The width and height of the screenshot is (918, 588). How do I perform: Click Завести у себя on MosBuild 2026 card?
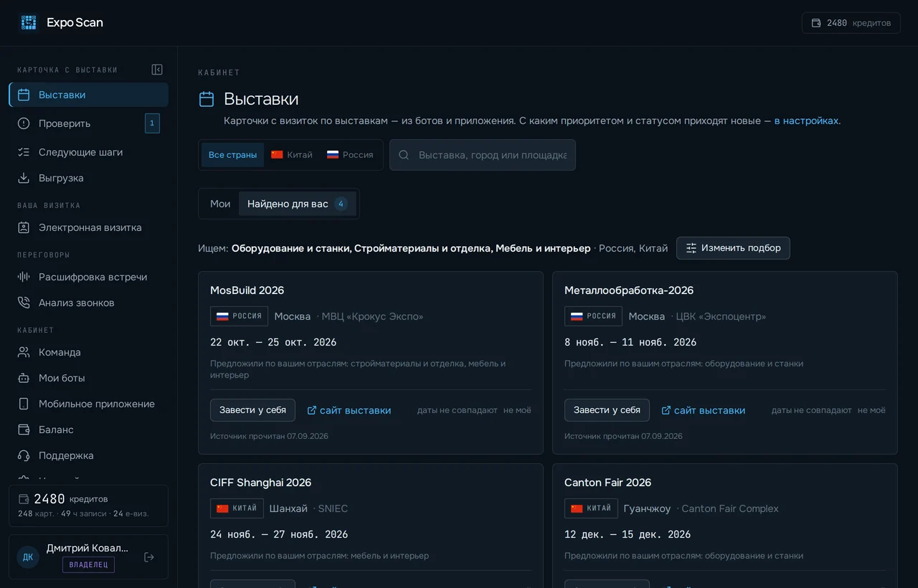pyautogui.click(x=252, y=410)
